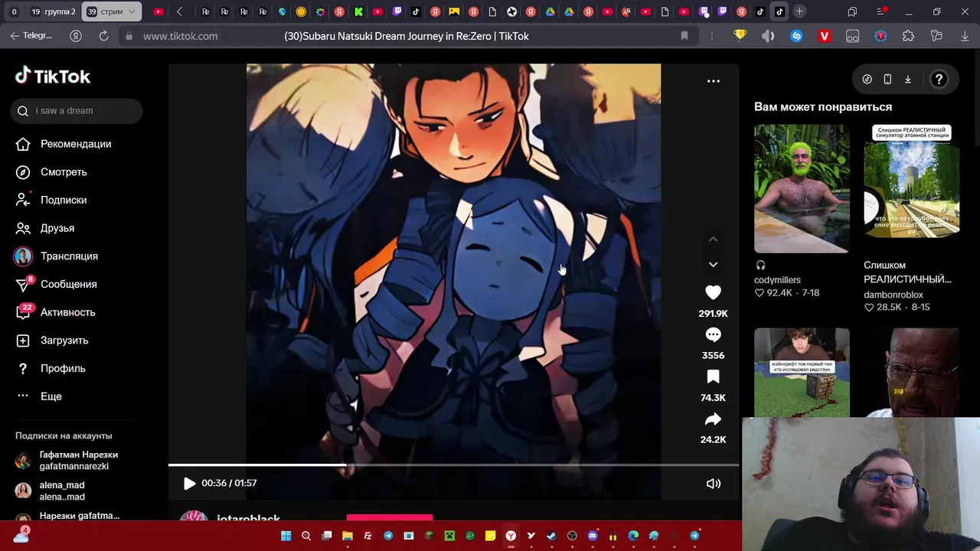Image resolution: width=980 pixels, height=551 pixels.
Task: Open the 'Слишком РЕАЛИСТИЧНЫЙ...' video title
Action: (x=907, y=272)
